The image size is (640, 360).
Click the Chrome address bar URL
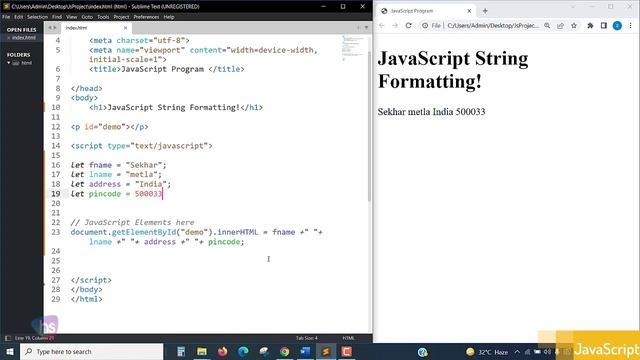tap(493, 25)
